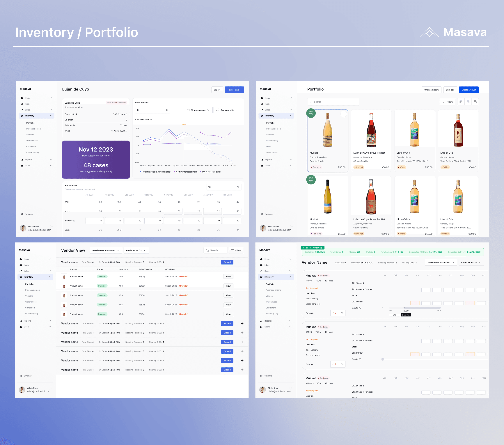The width and height of the screenshot is (504, 445).
Task: Click the Masava mountain logo in header
Action: 429,32
